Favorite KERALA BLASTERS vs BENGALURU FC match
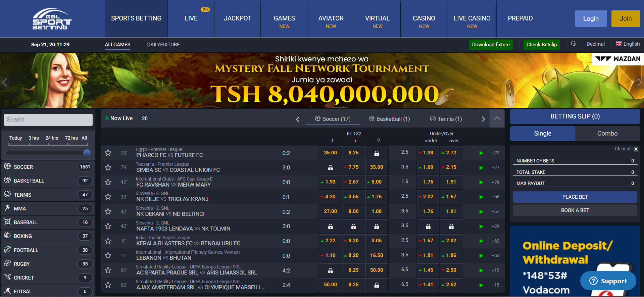 108,241
